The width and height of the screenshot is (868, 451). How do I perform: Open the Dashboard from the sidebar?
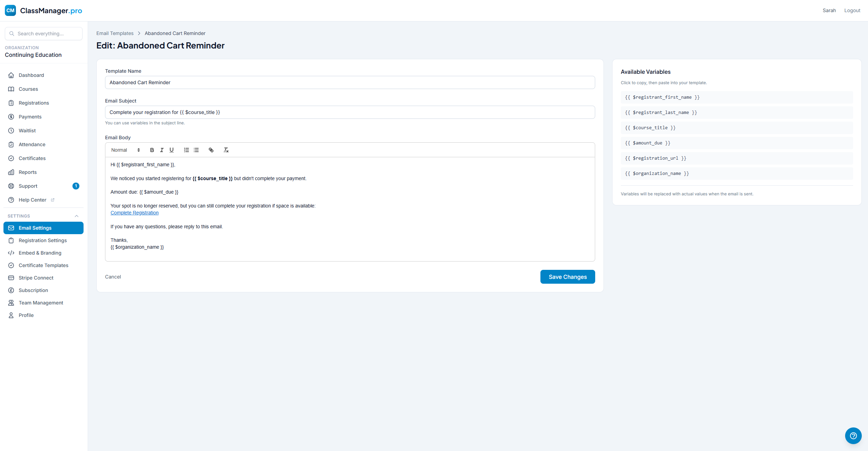tap(31, 75)
